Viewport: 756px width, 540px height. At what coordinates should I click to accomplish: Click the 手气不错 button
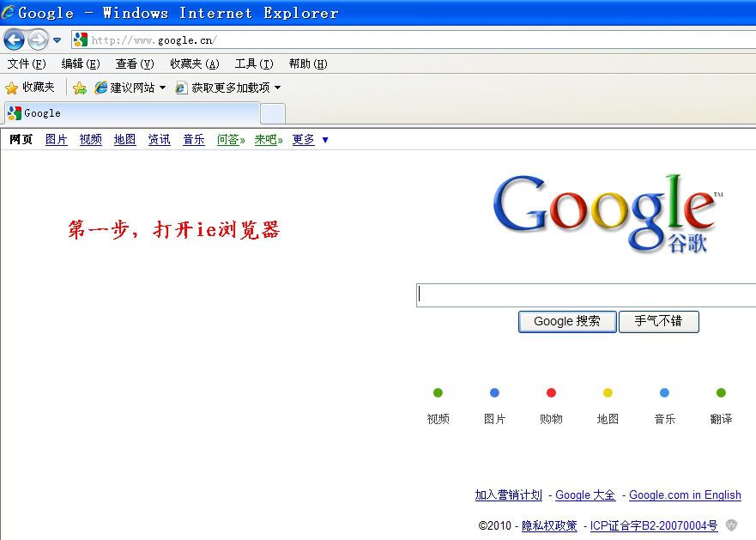pos(659,321)
